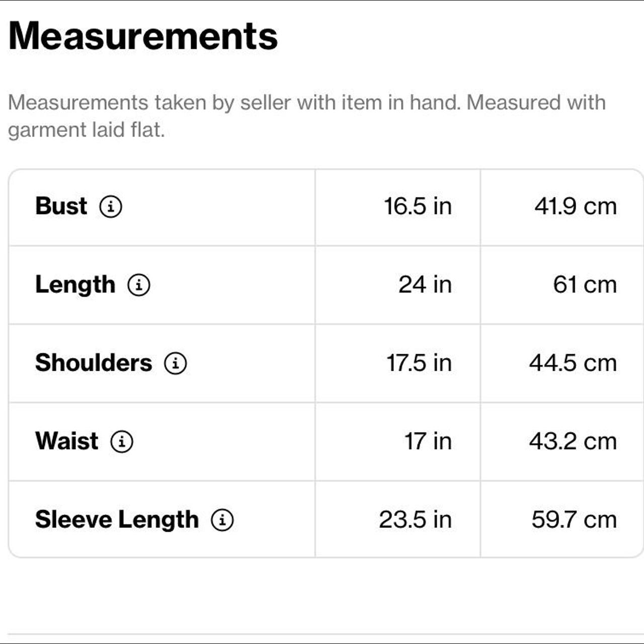Click the 16.5 in bust value
Screen dimensions: 644x644
(418, 206)
